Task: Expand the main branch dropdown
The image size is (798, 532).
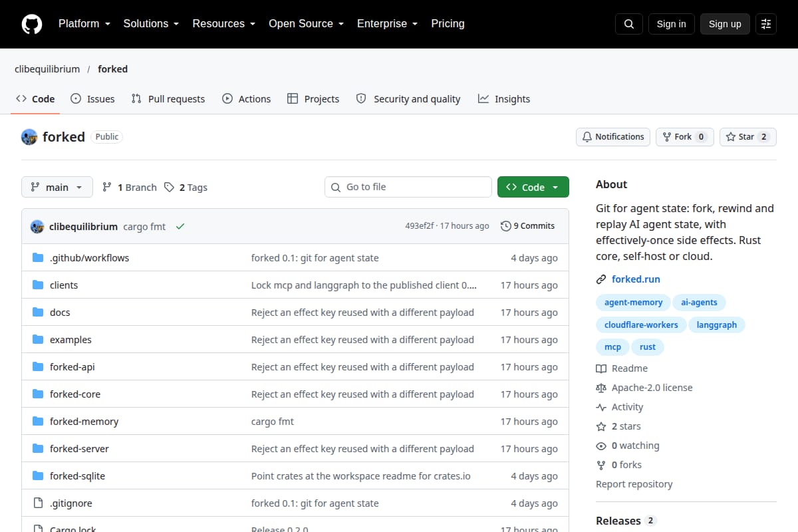Action: pyautogui.click(x=57, y=188)
